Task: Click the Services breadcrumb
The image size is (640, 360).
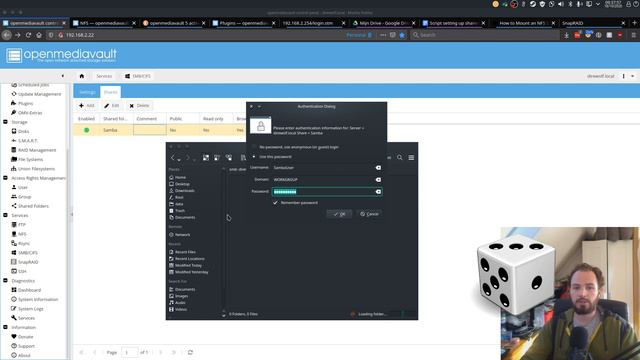Action: click(x=104, y=76)
